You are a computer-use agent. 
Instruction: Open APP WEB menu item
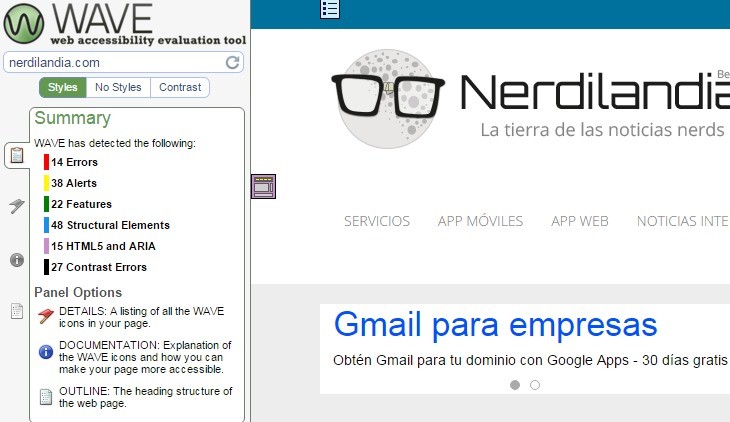click(x=580, y=221)
